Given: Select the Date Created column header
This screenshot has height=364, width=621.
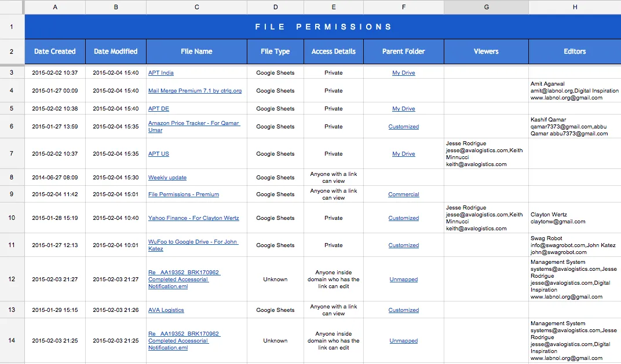Looking at the screenshot, I should (54, 52).
